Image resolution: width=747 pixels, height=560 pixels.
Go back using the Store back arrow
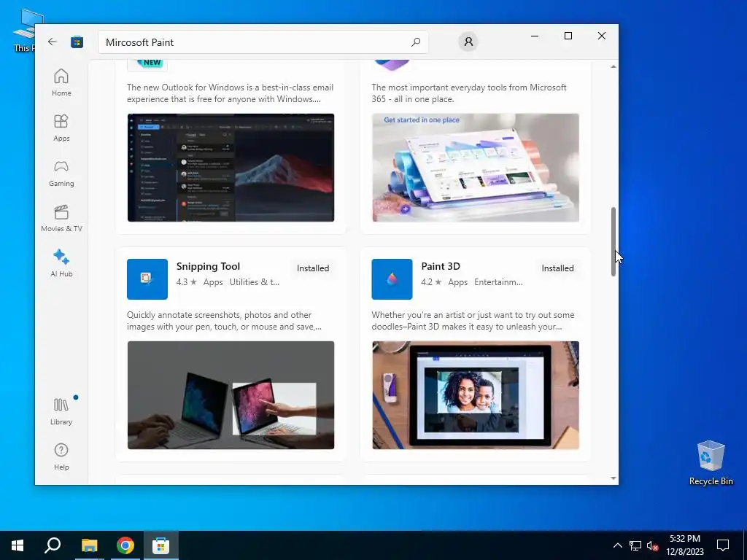point(53,42)
